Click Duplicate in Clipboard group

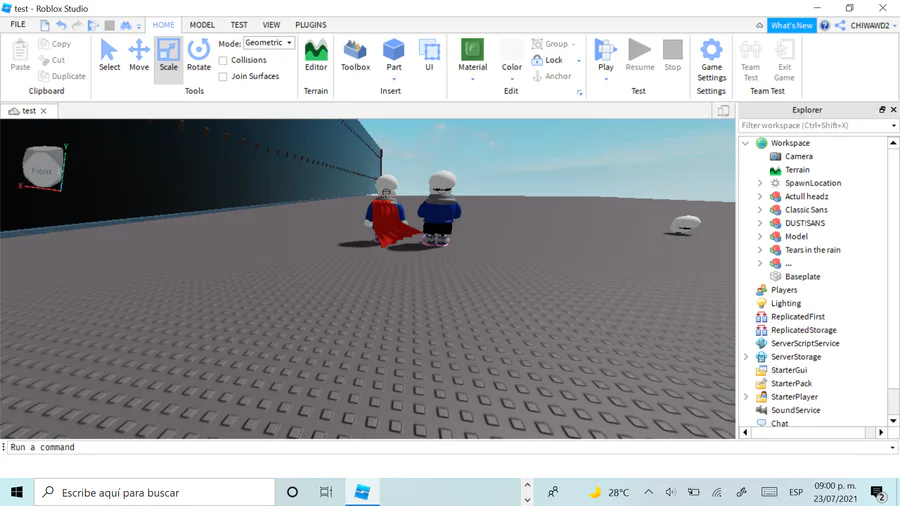tap(61, 76)
